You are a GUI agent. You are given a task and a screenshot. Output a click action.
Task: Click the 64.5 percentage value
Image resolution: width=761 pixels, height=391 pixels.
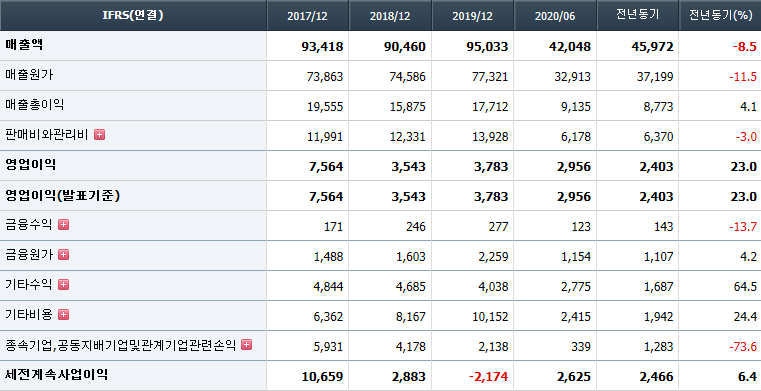tap(745, 287)
